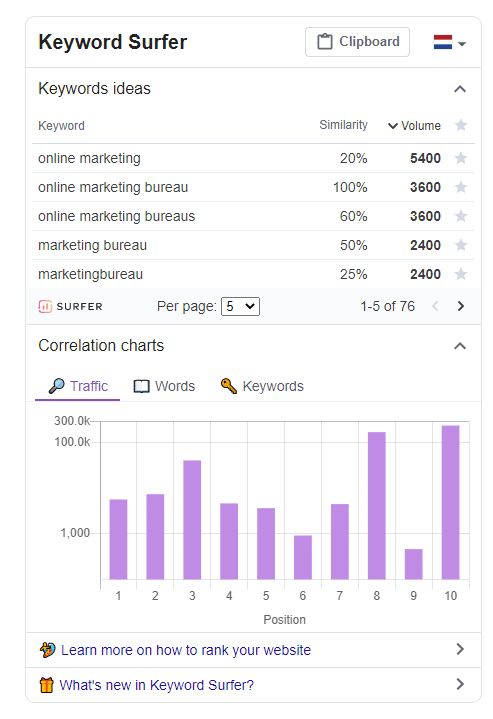Click the '1-5 of 76' pagination text
This screenshot has height=719, width=493.
pyautogui.click(x=388, y=306)
